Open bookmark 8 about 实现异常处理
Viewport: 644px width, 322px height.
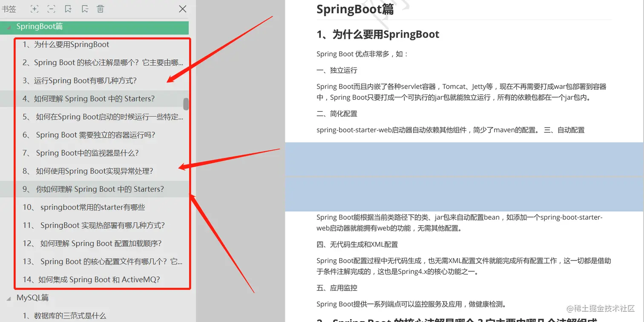[x=88, y=171]
